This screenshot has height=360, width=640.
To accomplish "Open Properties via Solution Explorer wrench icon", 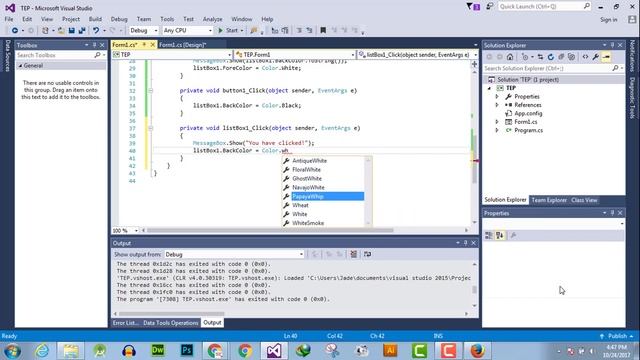I will tap(596, 57).
